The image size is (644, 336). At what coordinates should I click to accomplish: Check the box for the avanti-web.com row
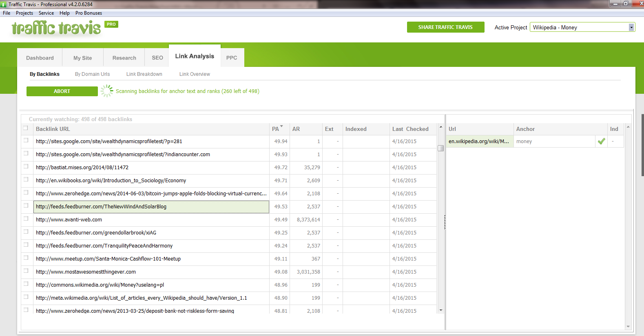(x=26, y=219)
